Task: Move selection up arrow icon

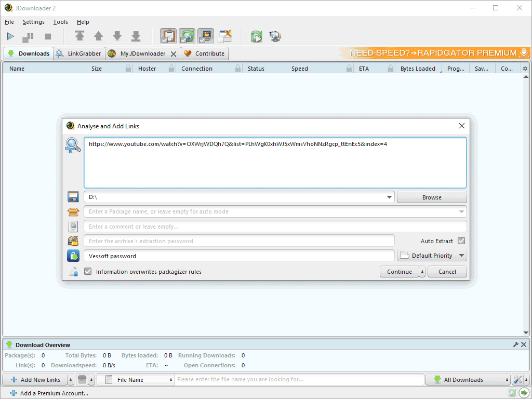Action: [x=98, y=36]
